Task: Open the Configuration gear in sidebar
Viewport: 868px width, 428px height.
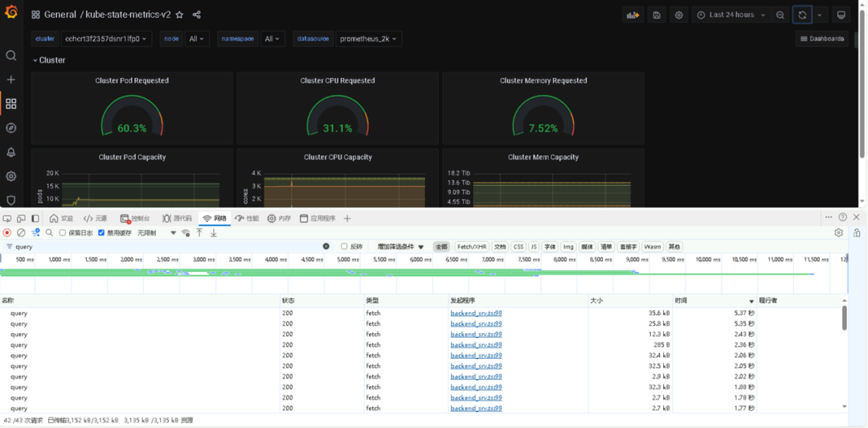Action: click(11, 176)
